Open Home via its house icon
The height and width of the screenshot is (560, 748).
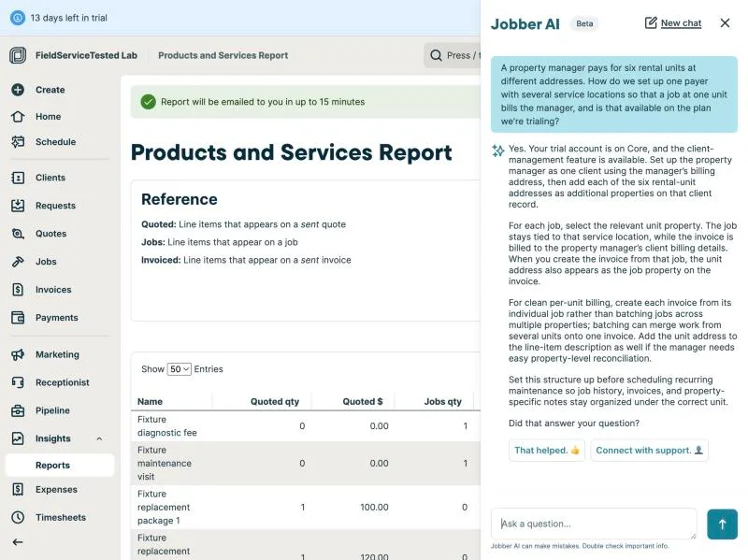18,116
